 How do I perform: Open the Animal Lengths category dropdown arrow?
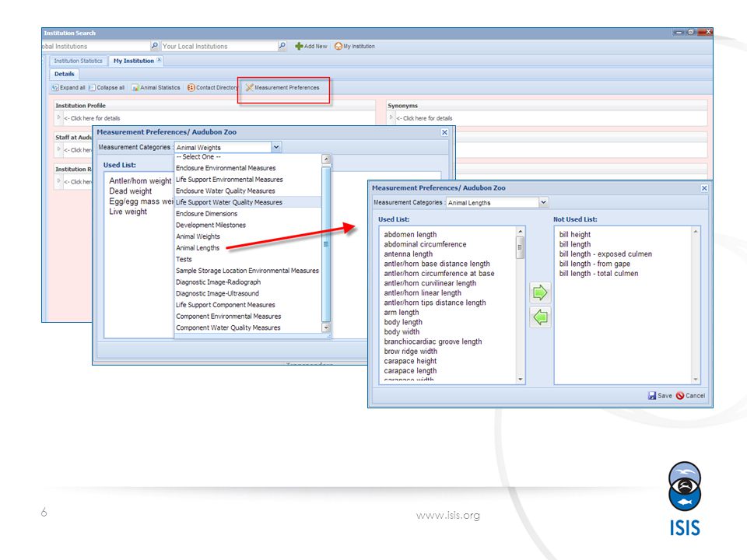pos(544,202)
